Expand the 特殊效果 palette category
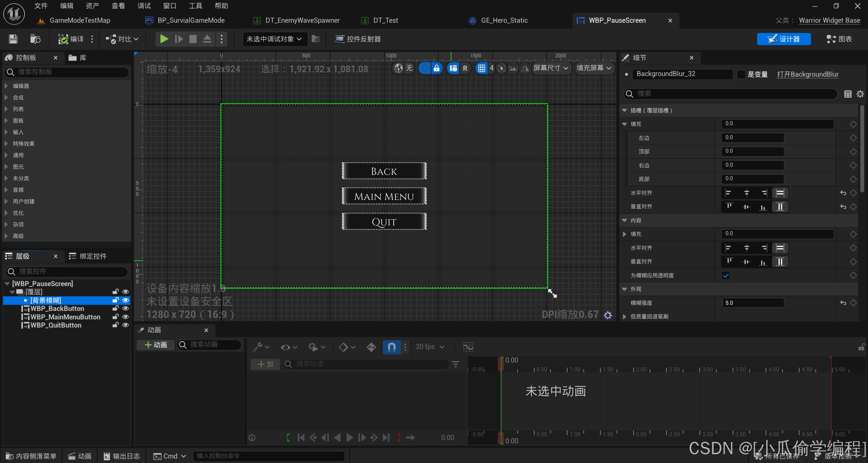Screen dimensions: 868x463 (23, 144)
